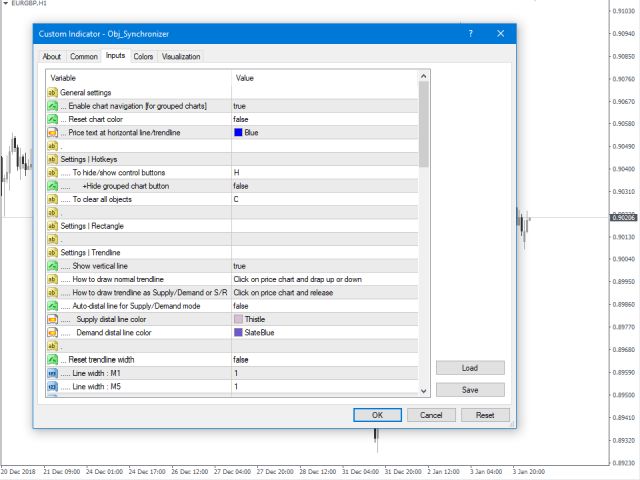Confirm settings with OK button
This screenshot has width=640, height=480.
pyautogui.click(x=377, y=415)
